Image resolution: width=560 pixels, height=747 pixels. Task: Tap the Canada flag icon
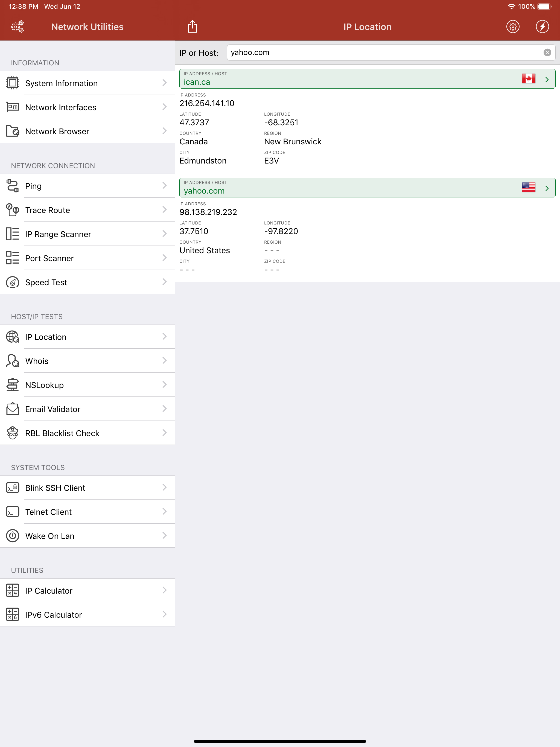[x=528, y=79]
